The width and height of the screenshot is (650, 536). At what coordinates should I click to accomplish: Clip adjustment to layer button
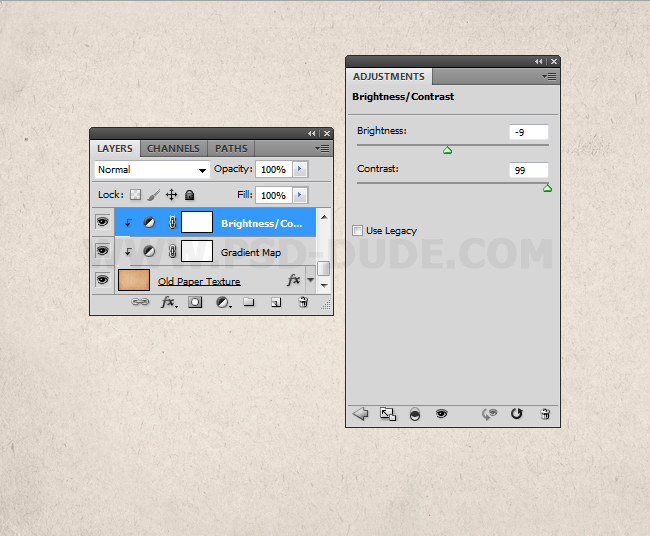click(x=415, y=414)
